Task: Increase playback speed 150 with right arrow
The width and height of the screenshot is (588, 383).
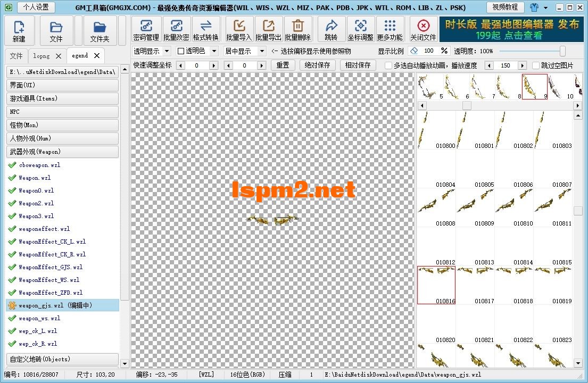Action: [522, 65]
